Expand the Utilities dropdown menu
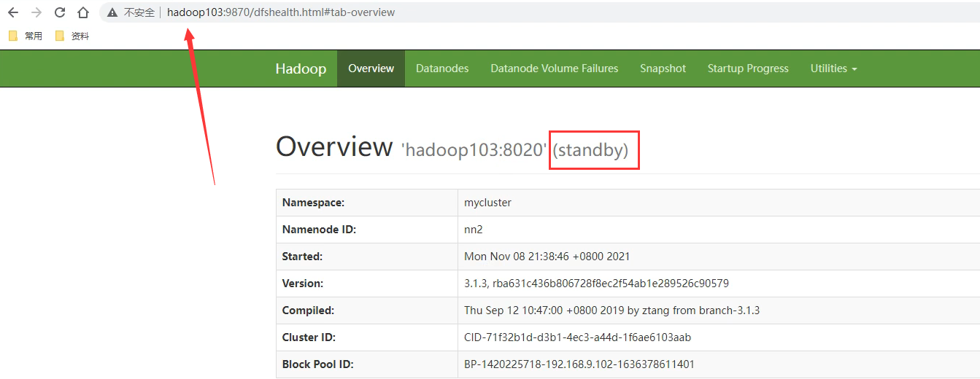This screenshot has height=379, width=980. [x=833, y=69]
